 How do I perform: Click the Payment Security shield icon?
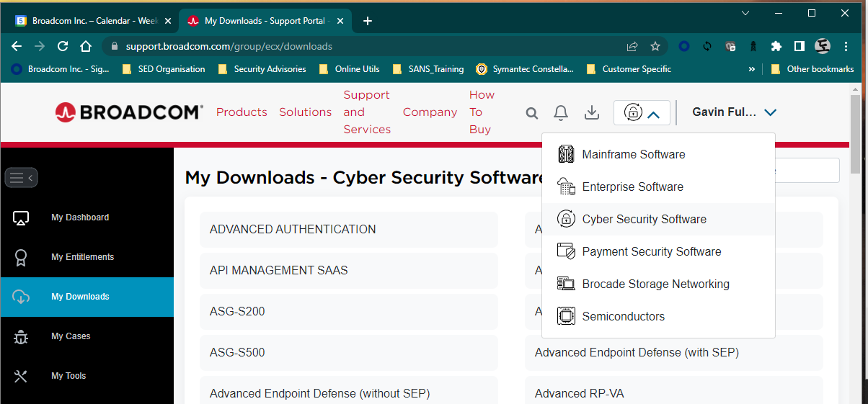point(566,251)
